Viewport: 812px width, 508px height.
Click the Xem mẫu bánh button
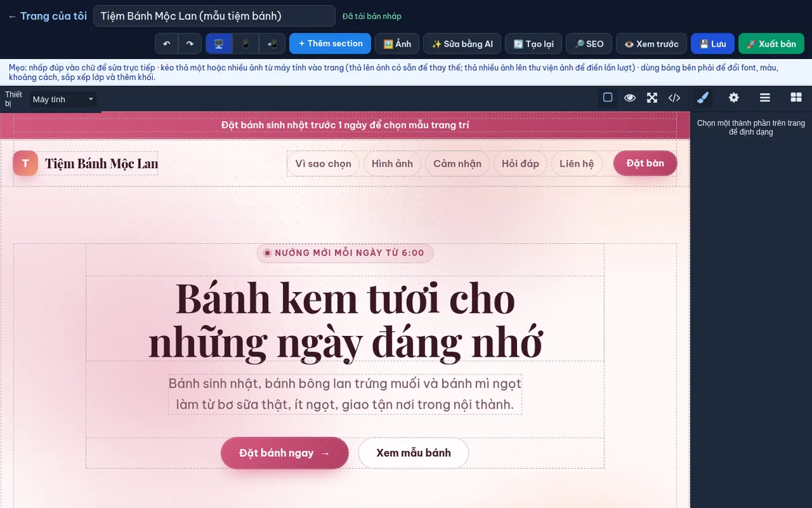pos(413,453)
